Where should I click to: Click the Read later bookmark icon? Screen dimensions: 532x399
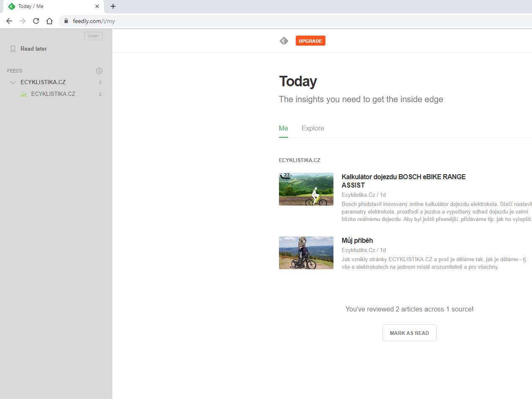pos(13,49)
